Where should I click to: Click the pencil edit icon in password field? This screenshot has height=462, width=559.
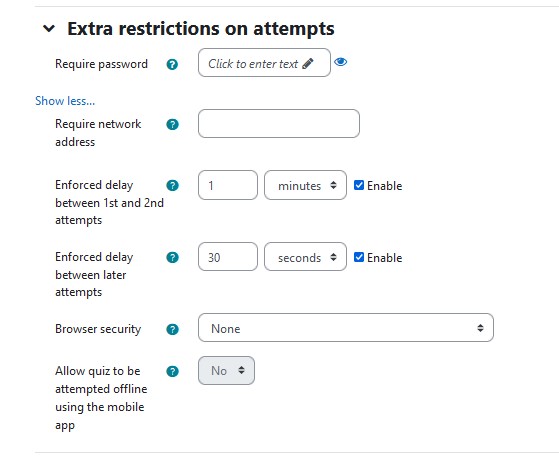pos(308,64)
